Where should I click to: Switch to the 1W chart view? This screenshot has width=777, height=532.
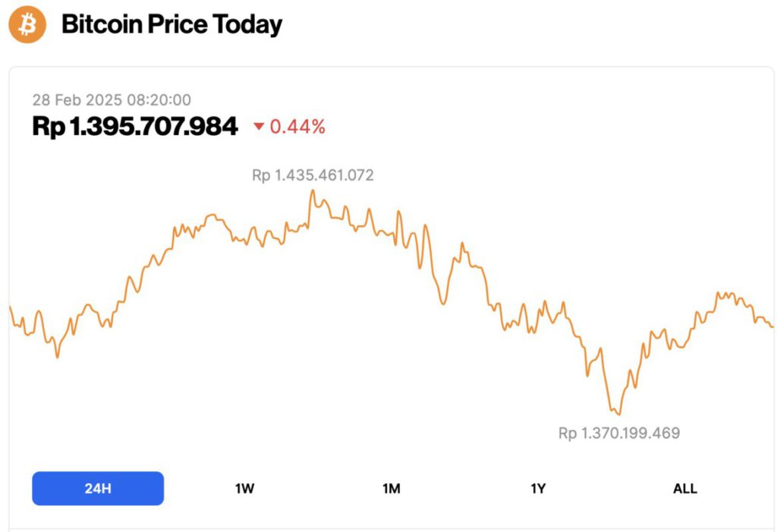coord(244,489)
